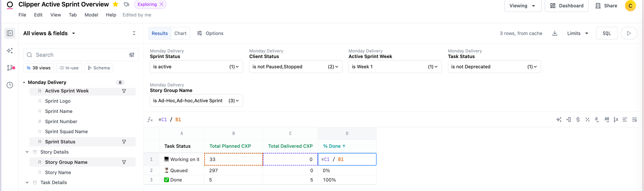The image size is (644, 191).
Task: Apply currency format with dollar icon
Action: pos(578,120)
